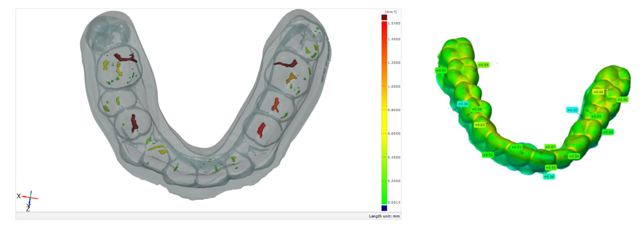Select the cyan +0.36 deviation label
The width and height of the screenshot is (644, 231).
pos(549,177)
